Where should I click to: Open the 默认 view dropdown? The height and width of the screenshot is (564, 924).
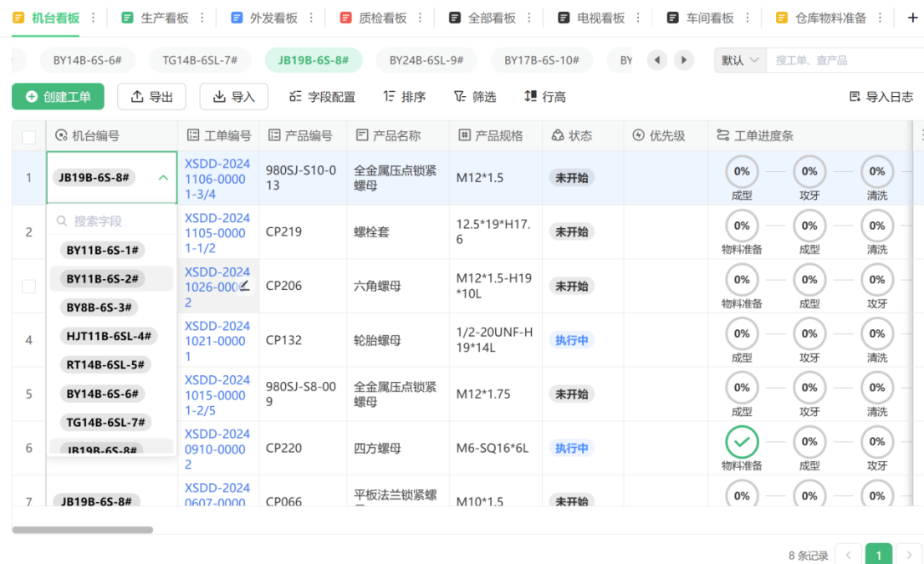point(739,59)
